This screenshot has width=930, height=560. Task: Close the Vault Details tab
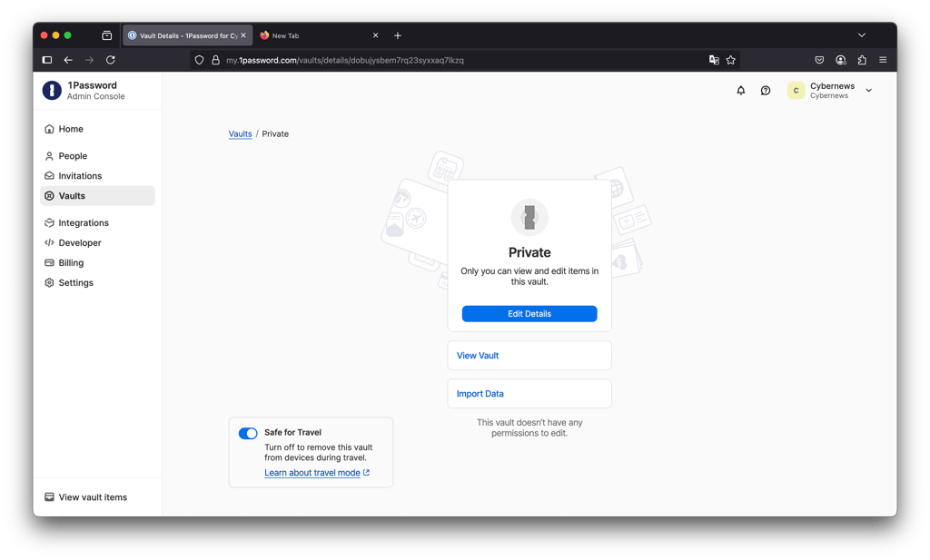[x=243, y=35]
